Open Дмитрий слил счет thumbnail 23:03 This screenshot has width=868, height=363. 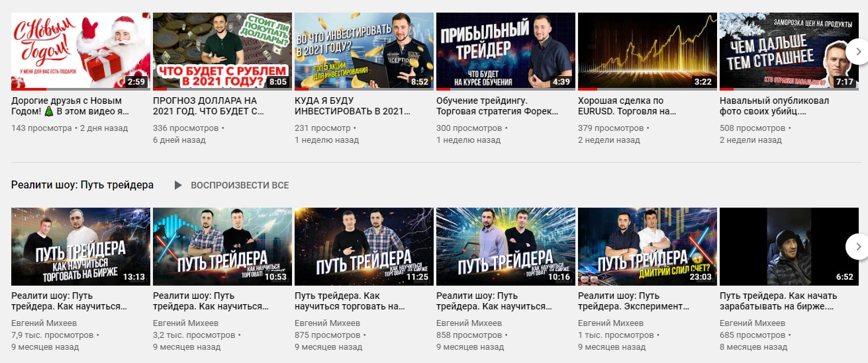[648, 246]
